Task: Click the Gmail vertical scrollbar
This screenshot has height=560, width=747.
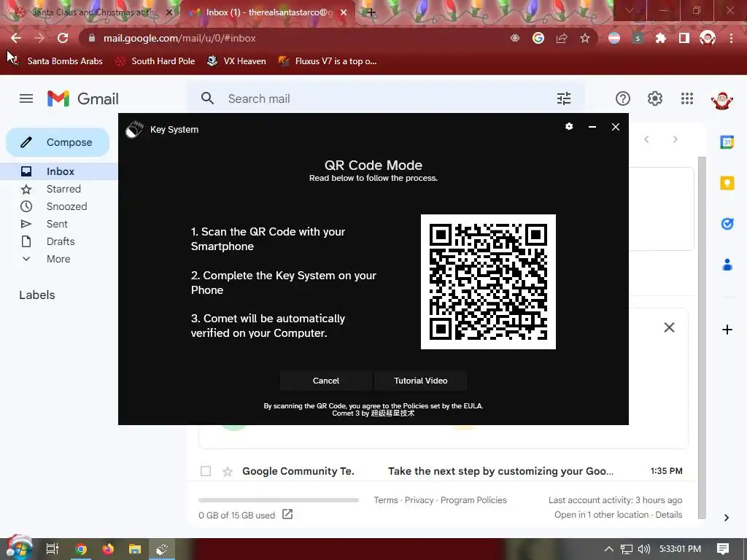Action: [702, 337]
